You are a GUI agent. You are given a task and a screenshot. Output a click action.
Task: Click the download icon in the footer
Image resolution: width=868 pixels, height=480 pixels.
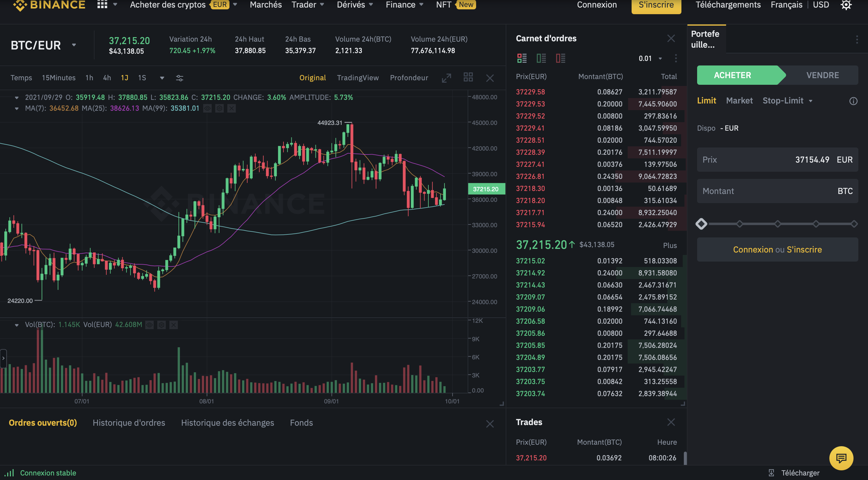tap(771, 473)
